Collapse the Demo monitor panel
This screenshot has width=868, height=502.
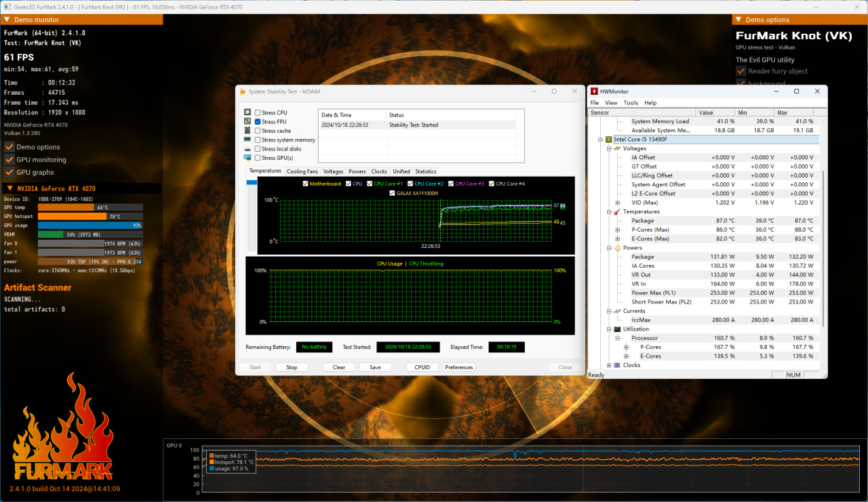coord(7,20)
